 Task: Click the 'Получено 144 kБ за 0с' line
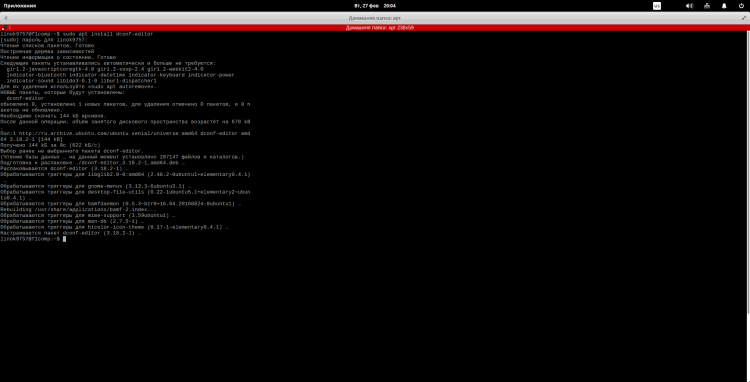[x=50, y=145]
